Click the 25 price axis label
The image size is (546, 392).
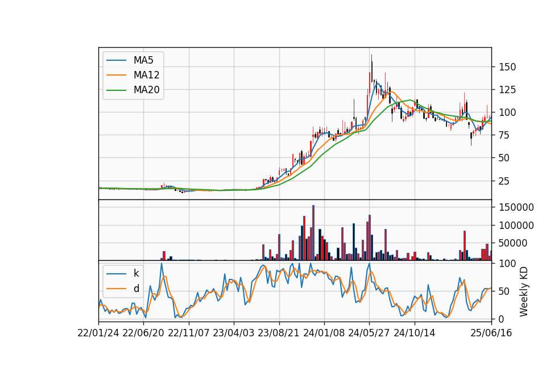click(504, 181)
